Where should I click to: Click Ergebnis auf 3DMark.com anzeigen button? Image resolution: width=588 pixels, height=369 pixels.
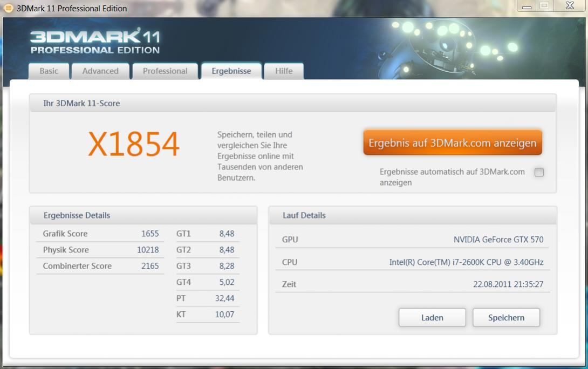coord(453,142)
